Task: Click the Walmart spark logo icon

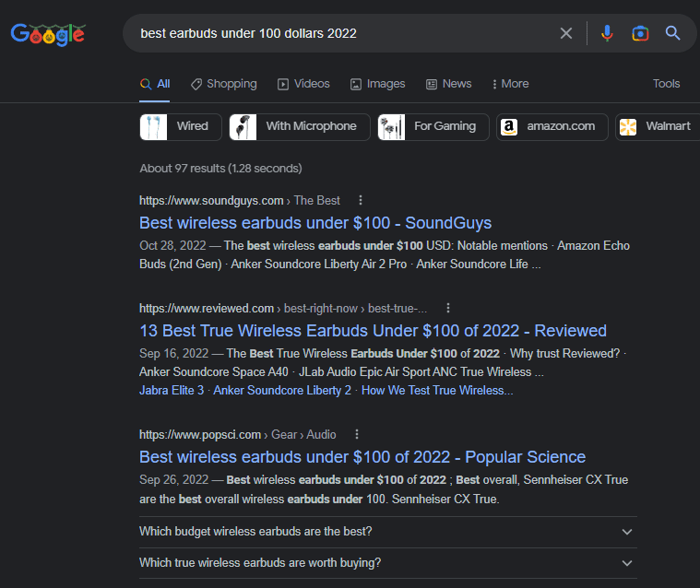Action: pos(628,127)
